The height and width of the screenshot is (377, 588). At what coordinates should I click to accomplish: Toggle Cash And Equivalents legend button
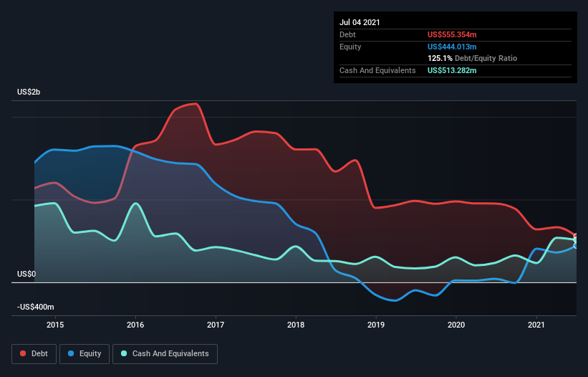[x=165, y=354]
